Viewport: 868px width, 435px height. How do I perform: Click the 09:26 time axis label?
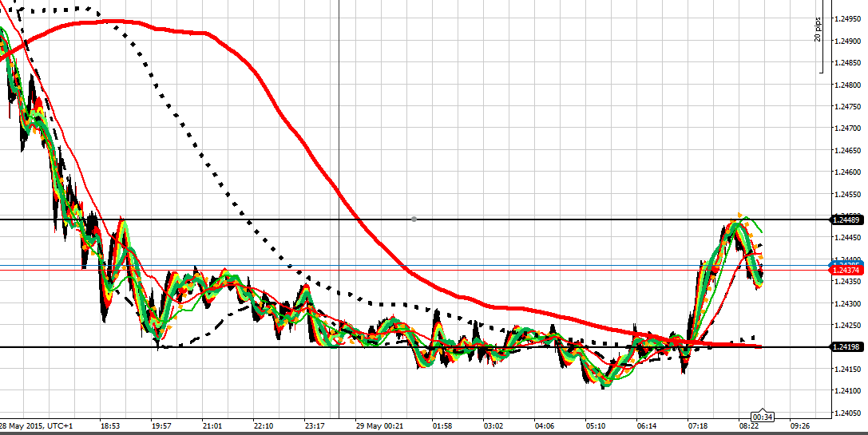(800, 426)
